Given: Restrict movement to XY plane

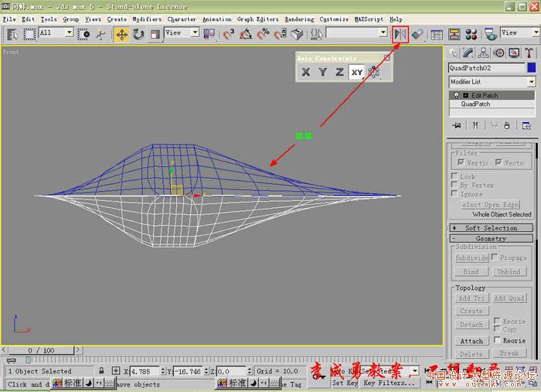Looking at the screenshot, I should (357, 72).
